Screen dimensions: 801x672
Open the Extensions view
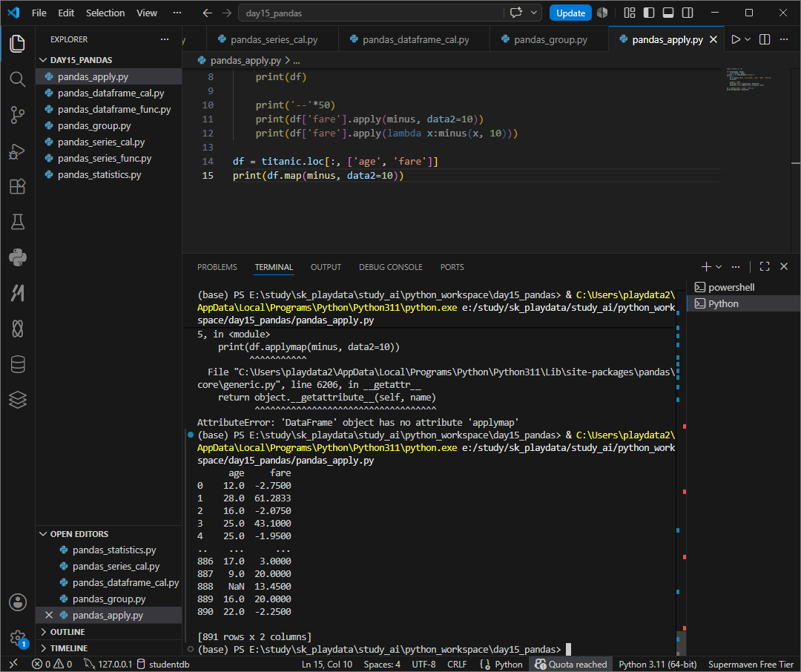click(x=17, y=186)
